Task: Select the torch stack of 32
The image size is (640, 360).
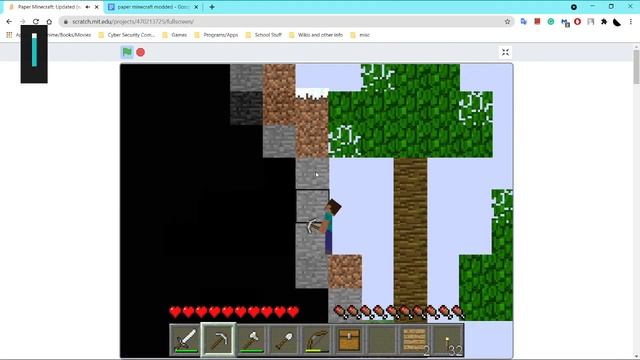Action: (x=448, y=340)
